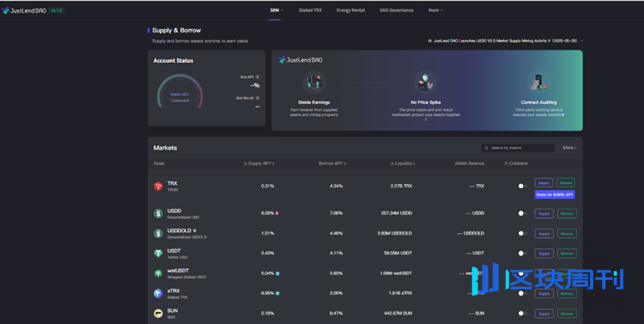The height and width of the screenshot is (324, 644).
Task: Click the Net Worth help icon
Action: (258, 98)
